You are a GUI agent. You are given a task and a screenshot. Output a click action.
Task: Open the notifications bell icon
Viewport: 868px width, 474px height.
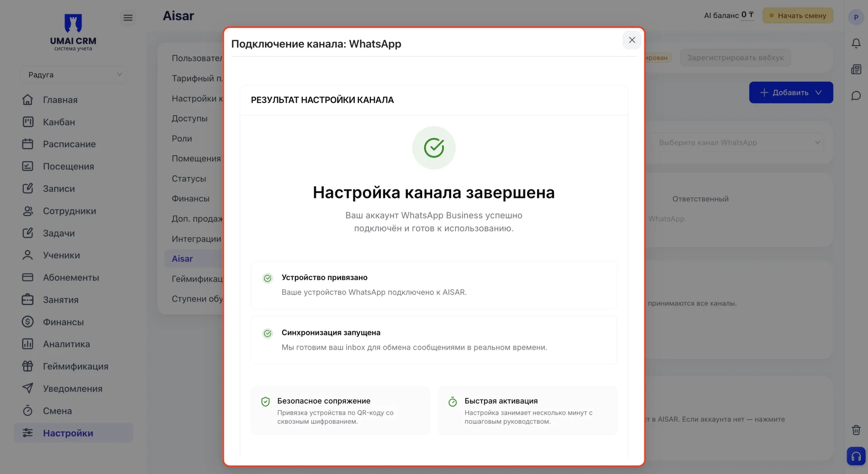(856, 43)
